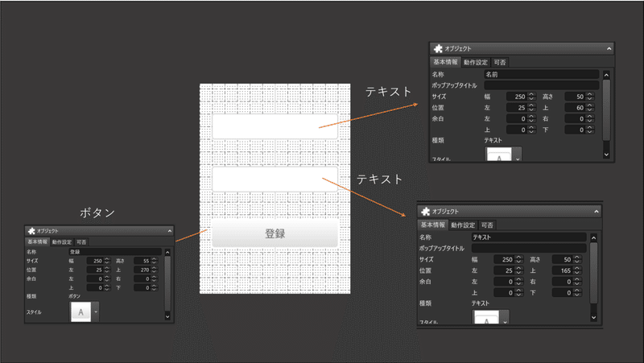Open the 動作設定 tab in the 名前 panel
Viewport: 644px width, 363px height.
tap(476, 62)
